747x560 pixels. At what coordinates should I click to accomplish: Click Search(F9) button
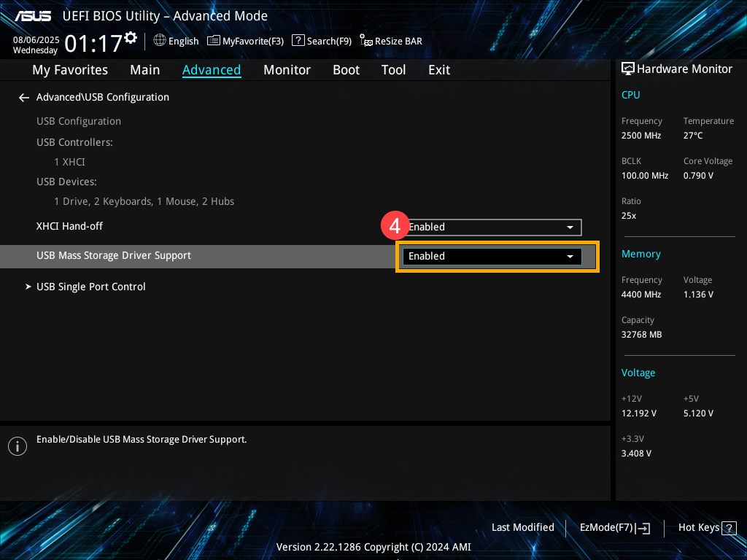322,41
